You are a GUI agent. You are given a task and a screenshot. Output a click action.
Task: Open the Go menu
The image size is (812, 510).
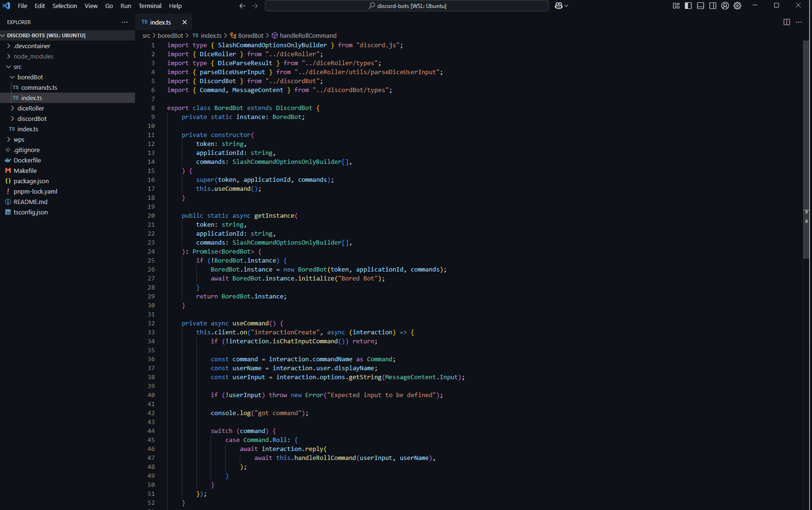(109, 6)
